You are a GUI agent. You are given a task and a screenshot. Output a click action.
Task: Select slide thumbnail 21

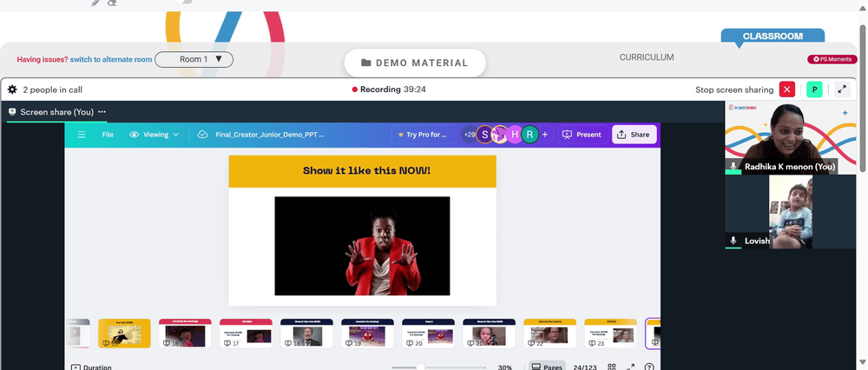490,333
